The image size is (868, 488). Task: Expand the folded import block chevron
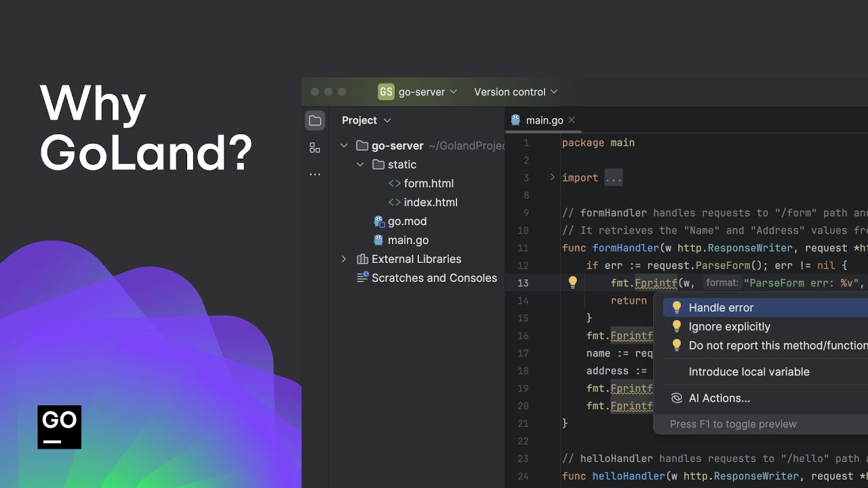click(552, 178)
